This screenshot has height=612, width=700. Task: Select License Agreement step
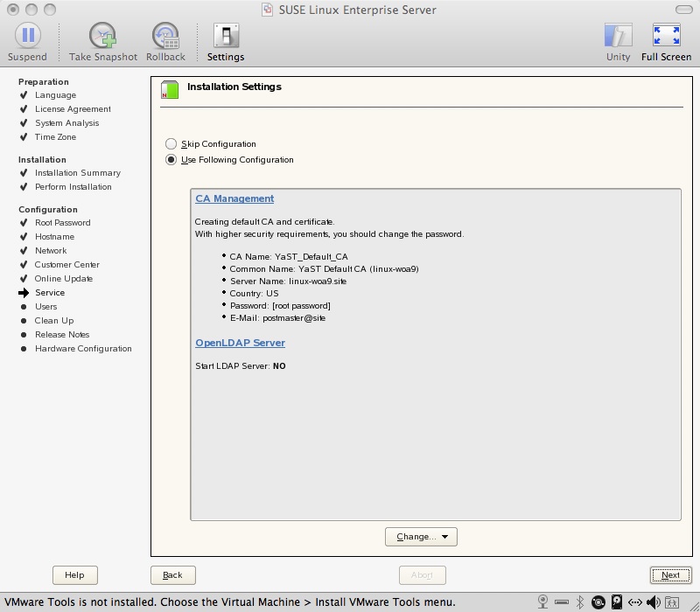[x=73, y=108]
